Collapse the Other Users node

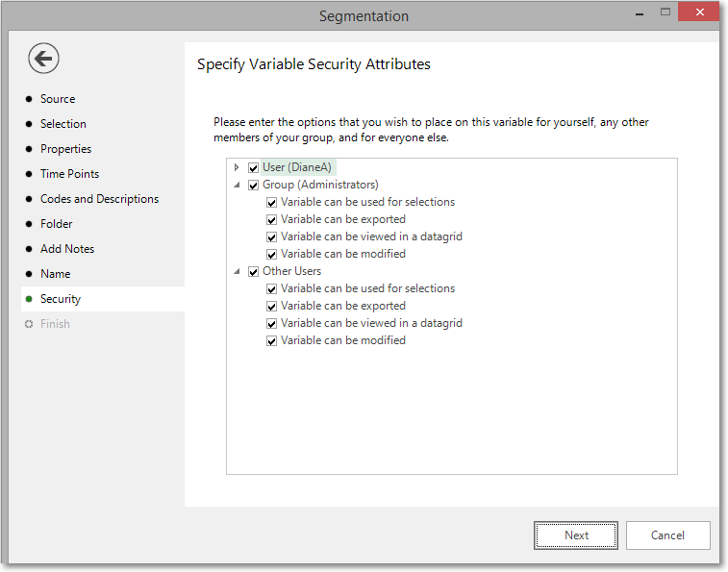[x=237, y=271]
